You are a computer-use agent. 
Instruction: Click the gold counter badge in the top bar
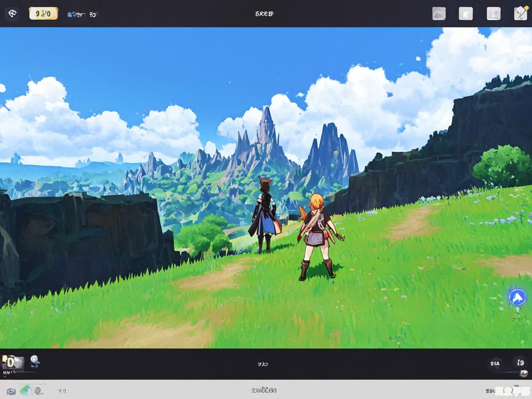click(x=43, y=14)
